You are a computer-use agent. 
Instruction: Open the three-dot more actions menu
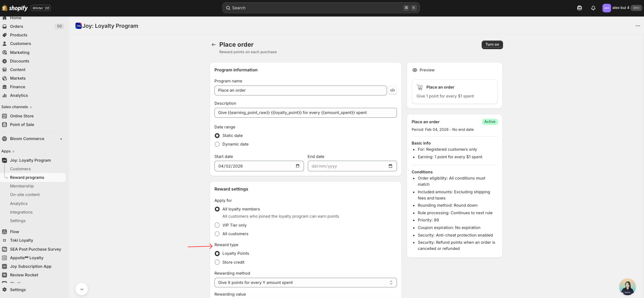coord(637,26)
